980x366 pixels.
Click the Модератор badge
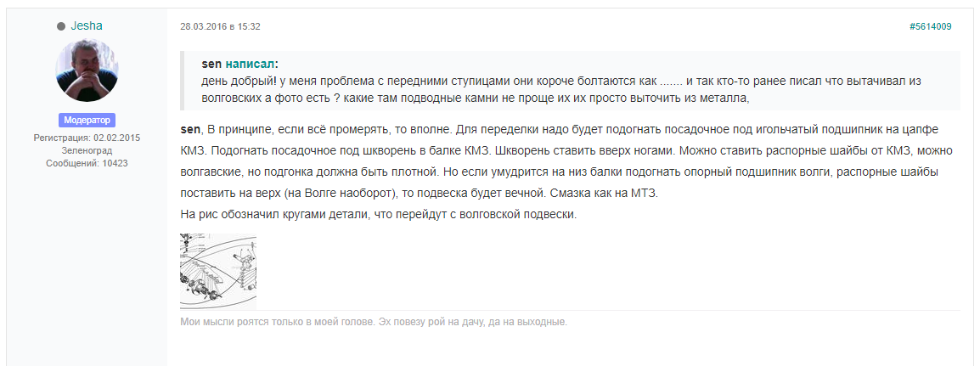click(87, 121)
